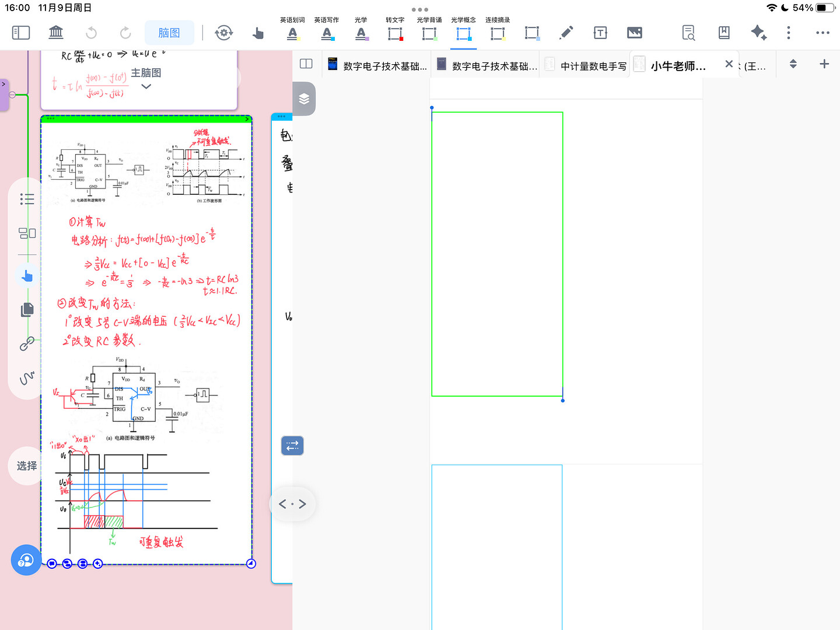The image size is (840, 630).
Task: Choose the text box tool
Action: 600,33
